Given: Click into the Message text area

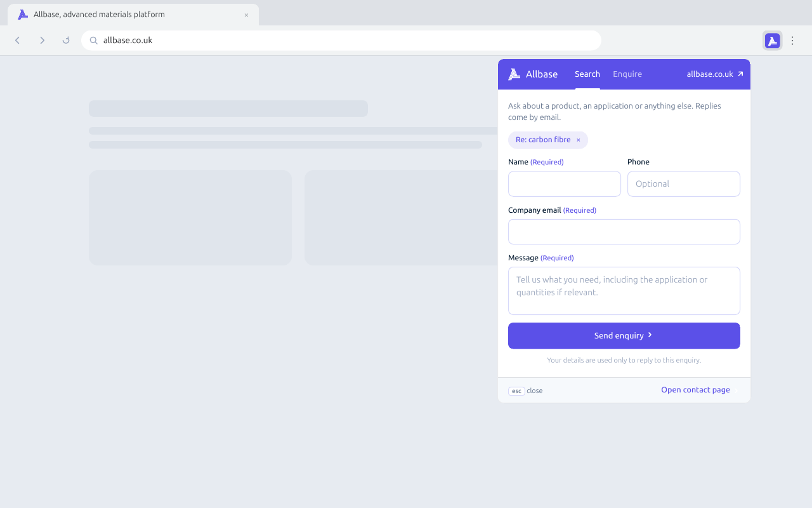Looking at the screenshot, I should pyautogui.click(x=624, y=291).
